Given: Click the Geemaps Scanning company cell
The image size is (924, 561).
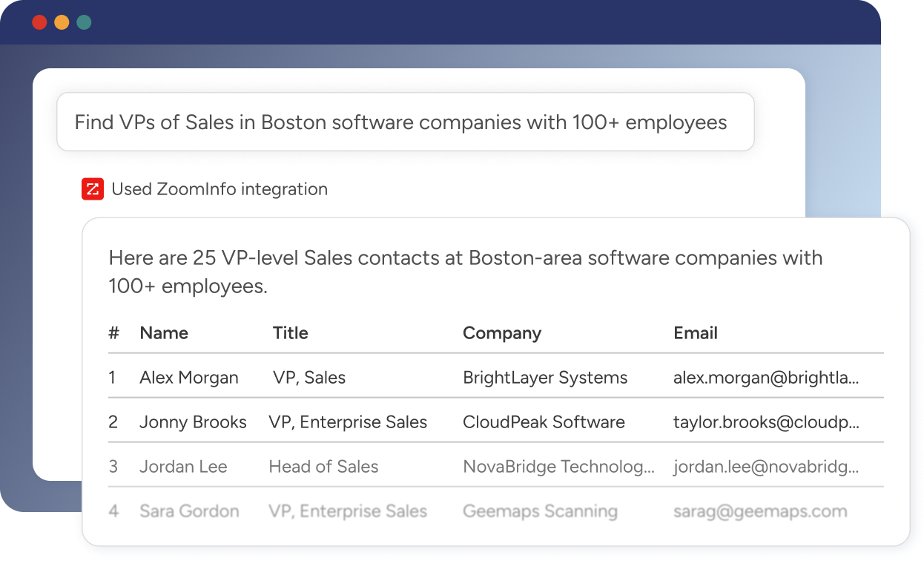Looking at the screenshot, I should [540, 511].
